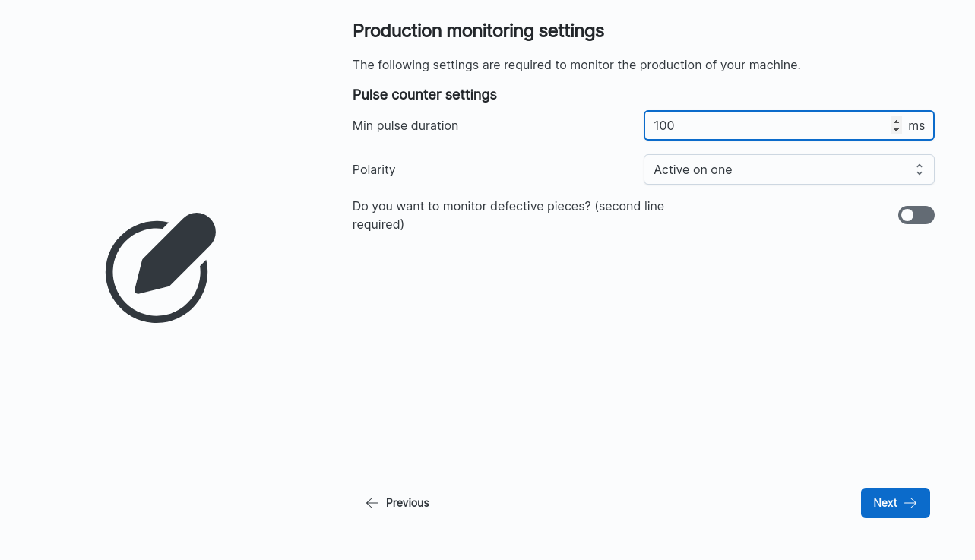975x560 pixels.
Task: Open the Polarity dropdown showing Active on one
Action: click(x=789, y=169)
